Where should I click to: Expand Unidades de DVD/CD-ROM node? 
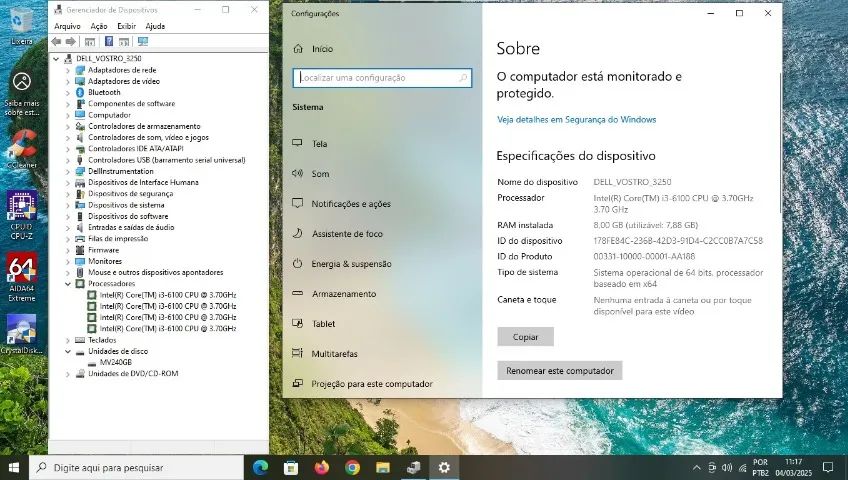[x=68, y=374]
